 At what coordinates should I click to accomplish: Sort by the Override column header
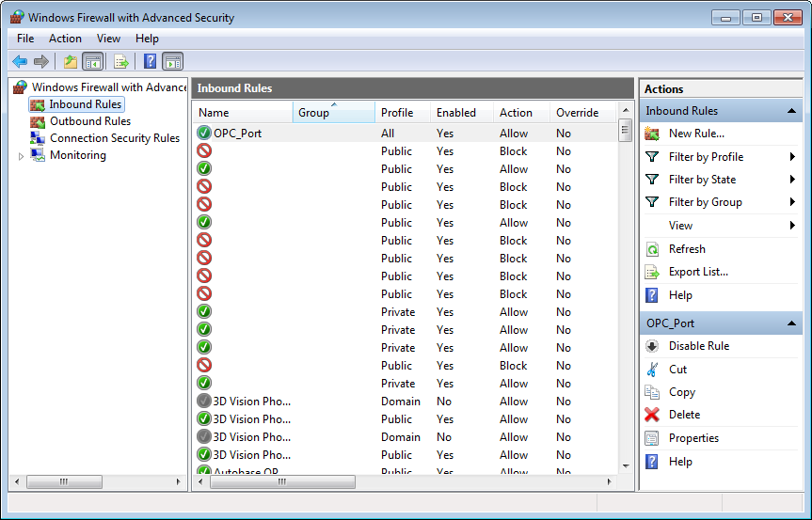[583, 112]
